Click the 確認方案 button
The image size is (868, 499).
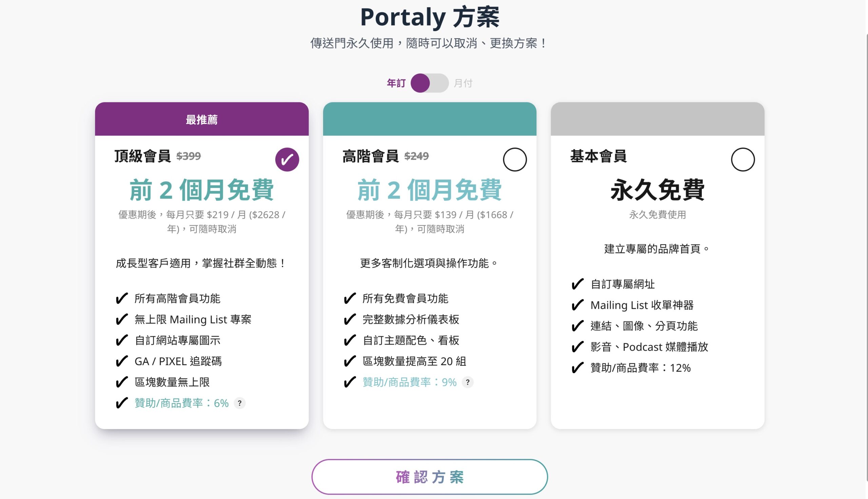(x=430, y=477)
